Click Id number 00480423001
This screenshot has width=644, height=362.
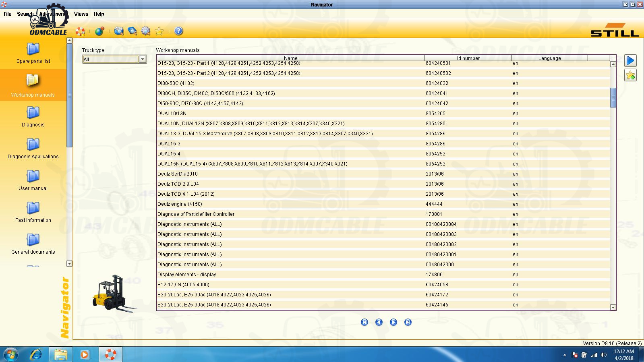point(441,254)
